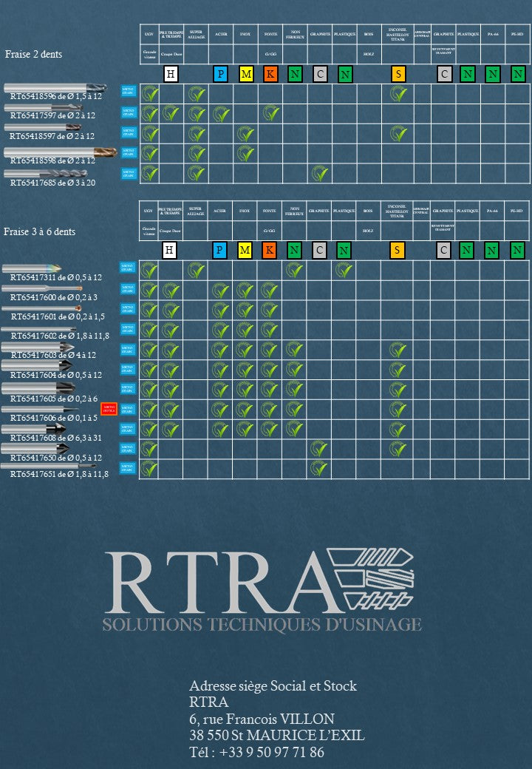
Task: Click the white H box in Fraise 2 dents table
Action: point(171,74)
